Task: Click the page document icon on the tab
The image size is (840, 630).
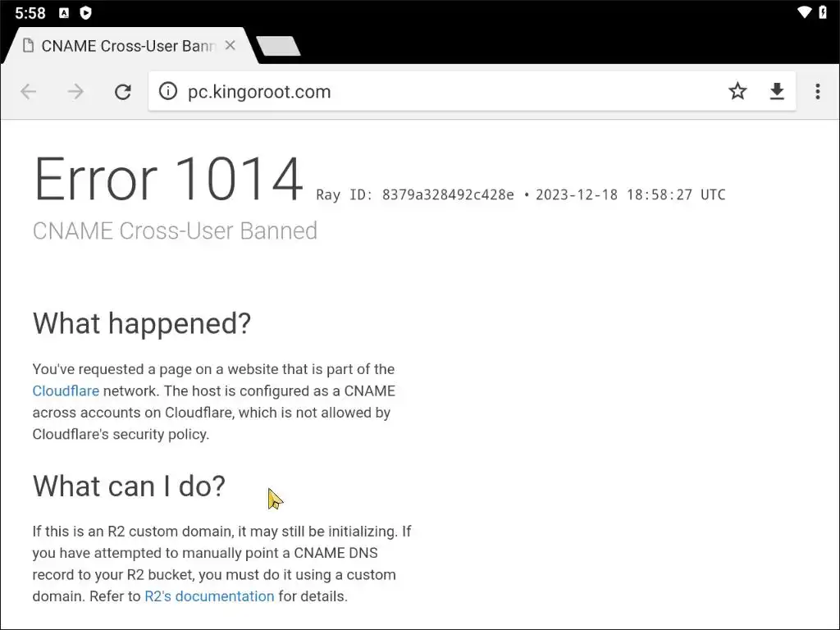Action: 29,46
